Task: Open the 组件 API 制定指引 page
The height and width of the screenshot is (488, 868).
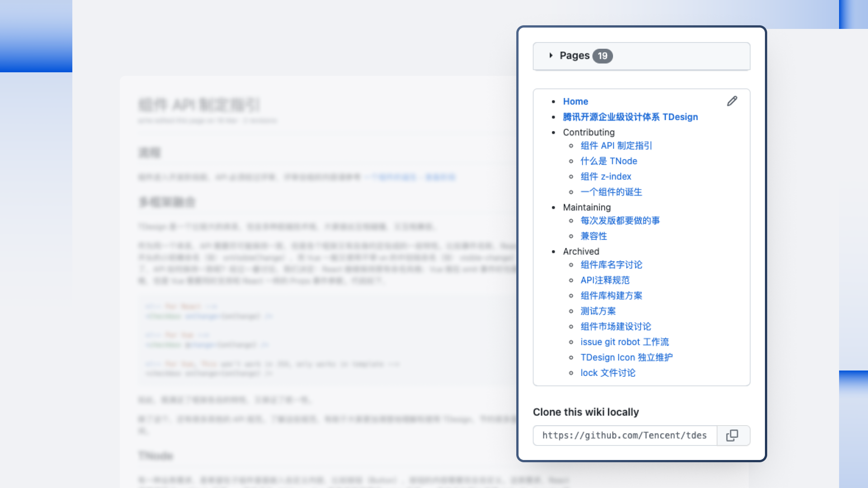Action: pyautogui.click(x=616, y=145)
